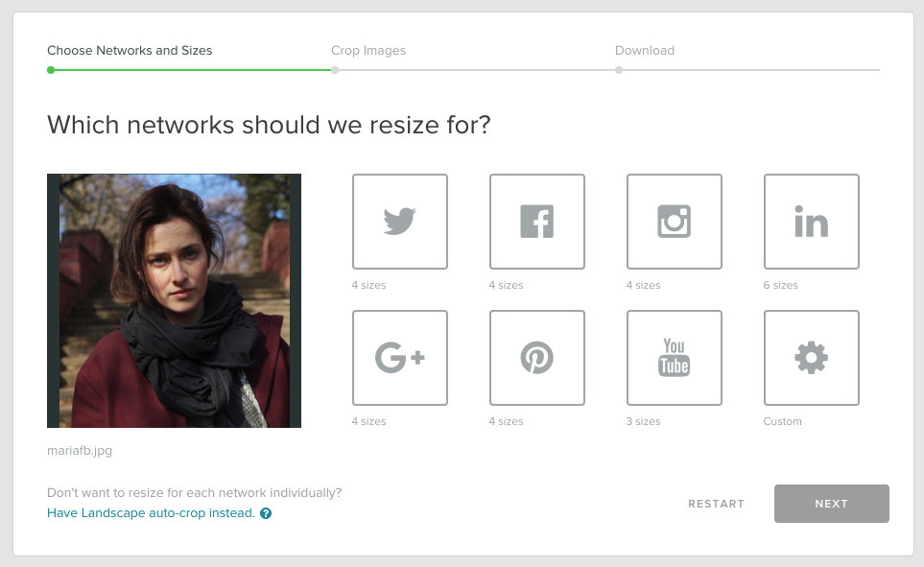Image resolution: width=924 pixels, height=567 pixels.
Task: Select the Twitter network tile
Action: pos(399,222)
